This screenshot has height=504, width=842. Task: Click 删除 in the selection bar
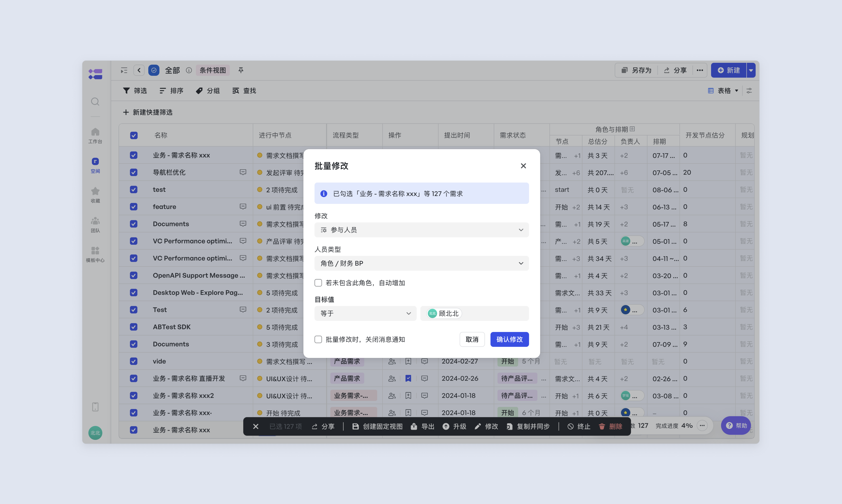click(611, 426)
